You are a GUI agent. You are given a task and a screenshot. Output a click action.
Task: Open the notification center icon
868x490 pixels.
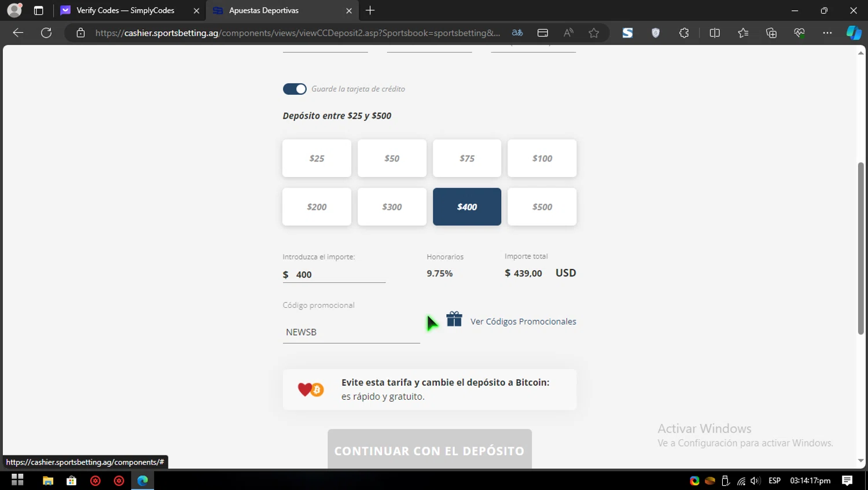[x=847, y=480]
